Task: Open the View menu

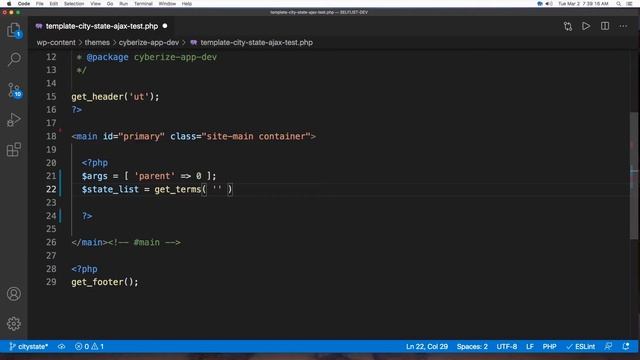Action: 96,4
